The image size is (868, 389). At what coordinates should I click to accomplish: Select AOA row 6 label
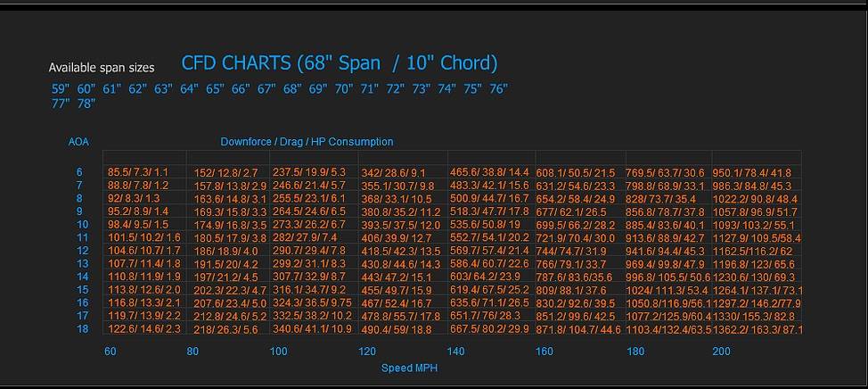79,172
